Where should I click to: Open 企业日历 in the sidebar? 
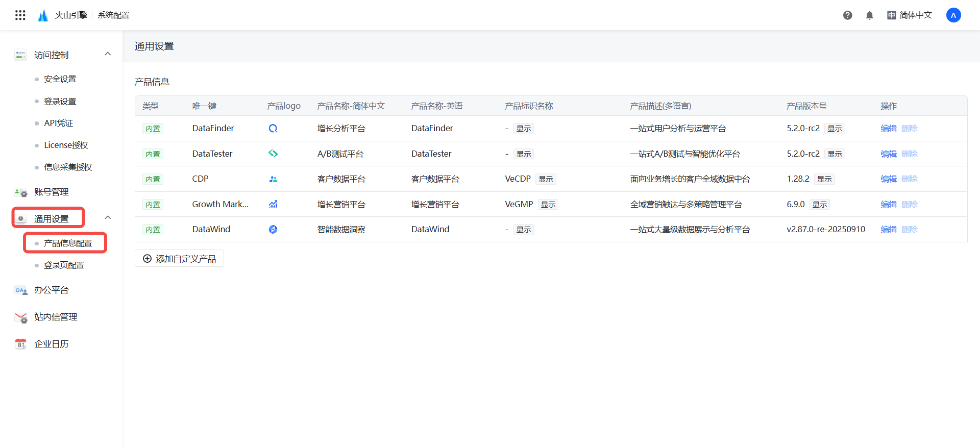pos(51,344)
